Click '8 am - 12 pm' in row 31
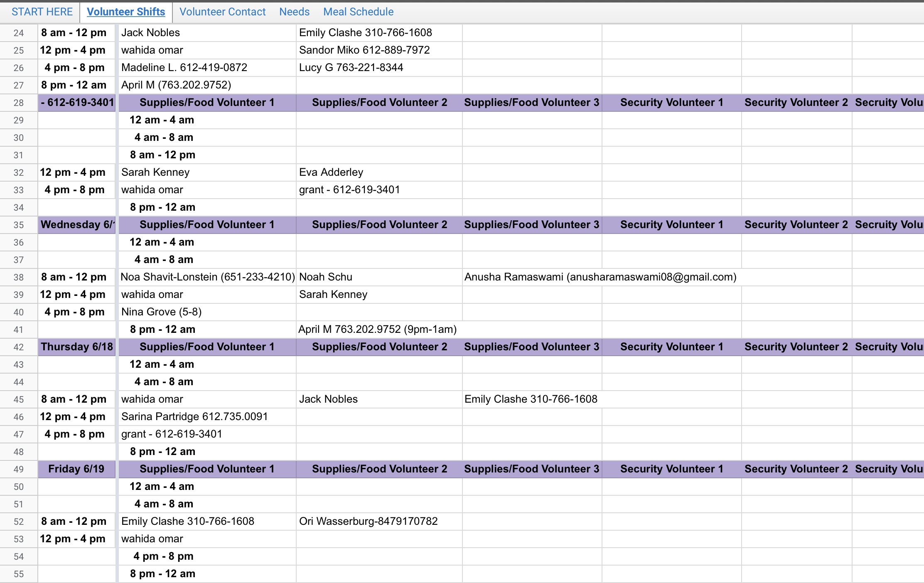Screen dimensions: 924x583 (162, 155)
